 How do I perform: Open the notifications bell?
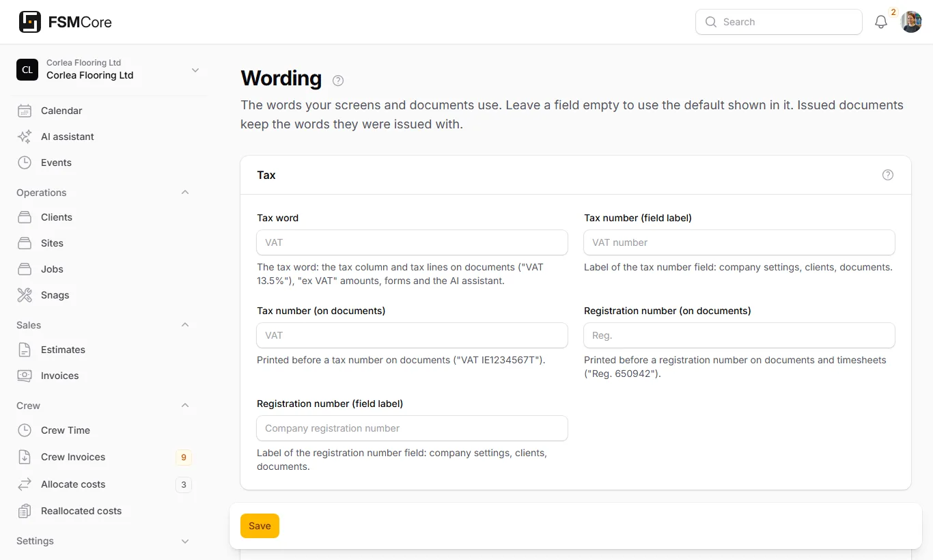point(881,22)
